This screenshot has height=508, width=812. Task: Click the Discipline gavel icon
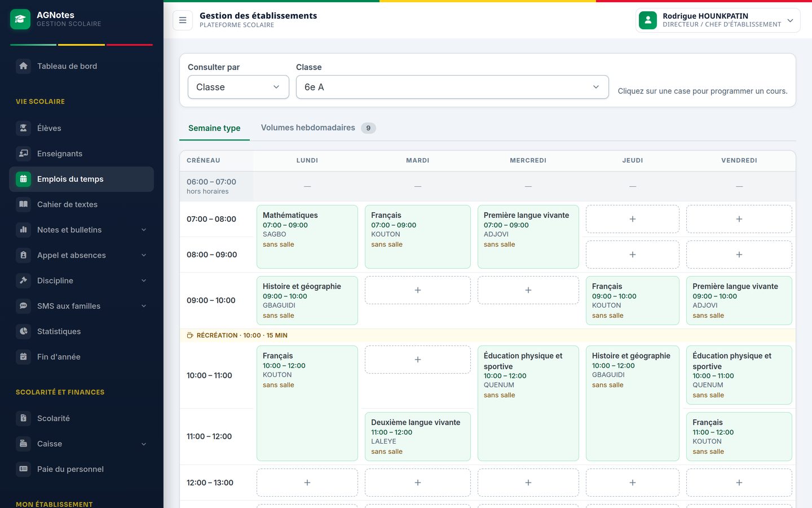[x=23, y=281]
